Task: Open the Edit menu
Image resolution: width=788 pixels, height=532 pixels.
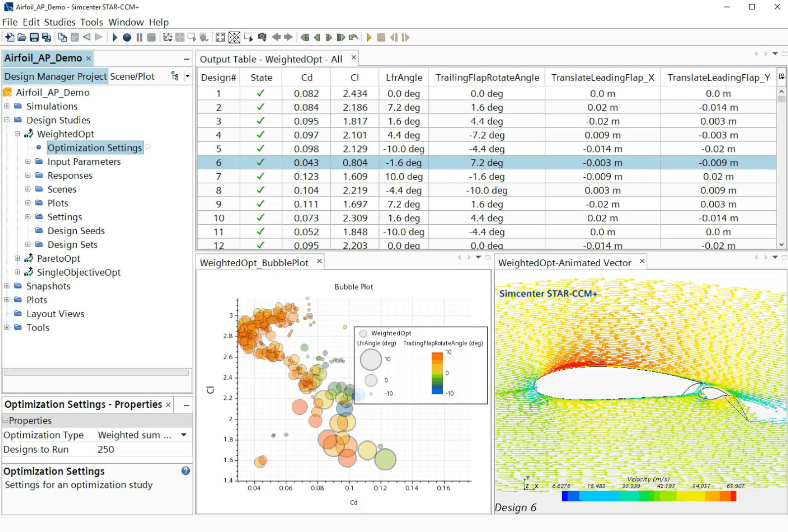Action: tap(31, 22)
